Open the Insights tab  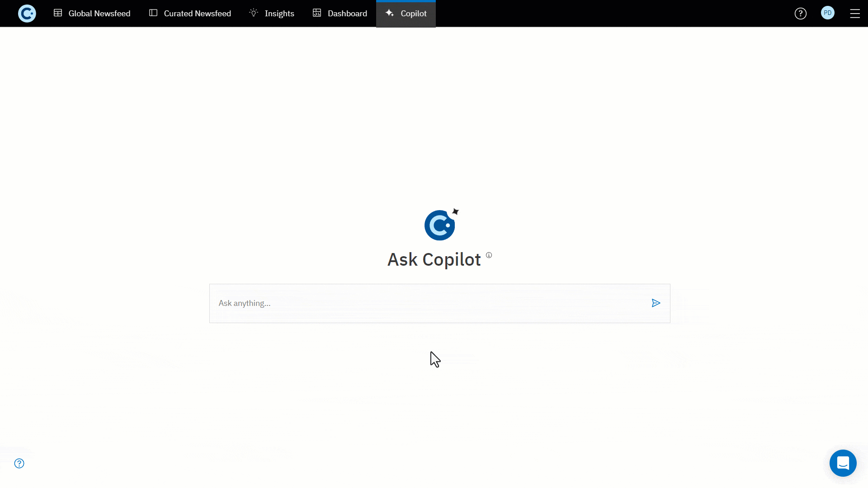coord(272,13)
